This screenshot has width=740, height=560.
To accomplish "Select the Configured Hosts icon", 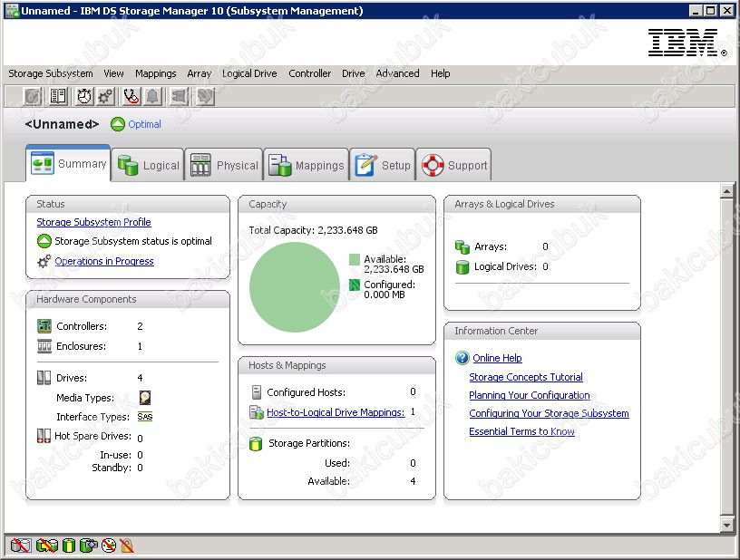I will (x=255, y=391).
